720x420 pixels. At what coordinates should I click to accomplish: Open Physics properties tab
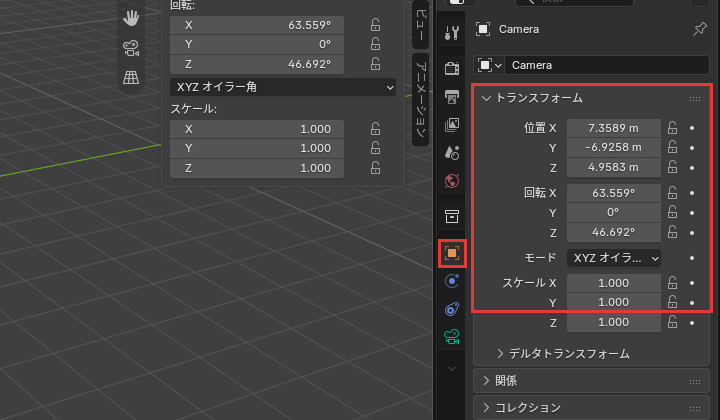point(452,281)
